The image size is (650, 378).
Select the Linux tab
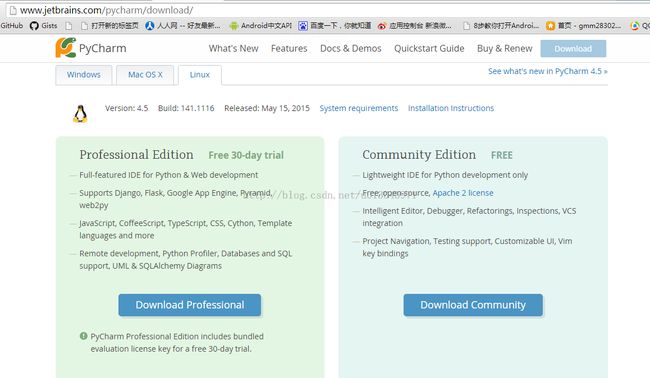(x=200, y=75)
